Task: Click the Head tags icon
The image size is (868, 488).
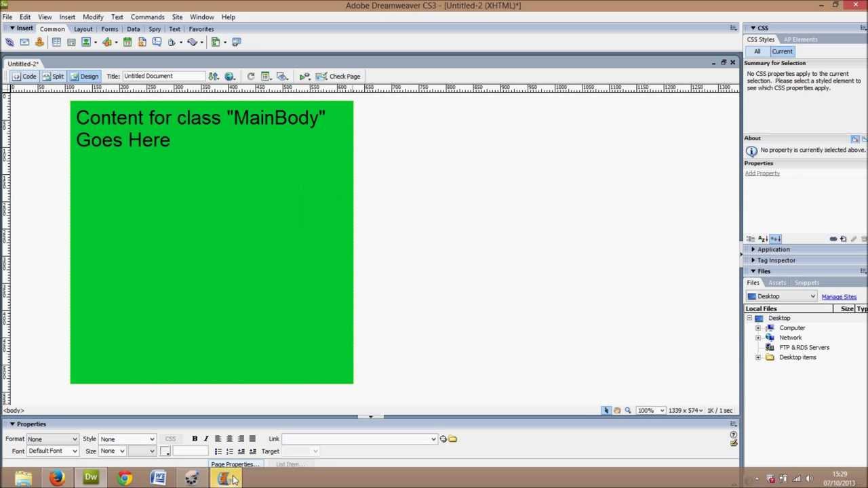Action: coord(172,42)
